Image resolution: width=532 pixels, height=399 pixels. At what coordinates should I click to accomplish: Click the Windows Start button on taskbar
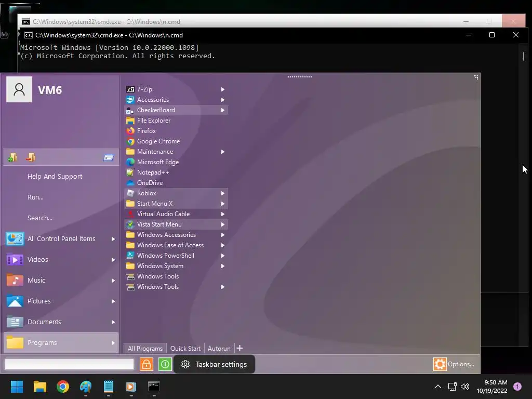(17, 387)
